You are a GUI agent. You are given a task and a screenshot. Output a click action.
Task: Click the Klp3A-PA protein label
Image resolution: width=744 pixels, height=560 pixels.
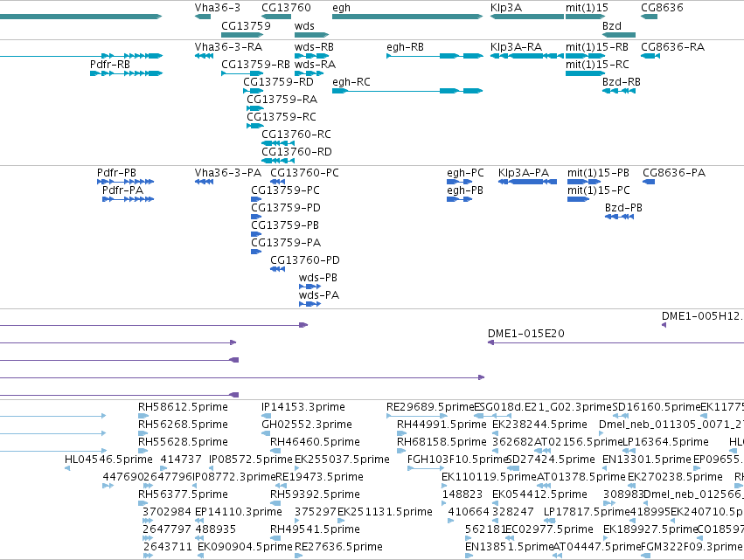(524, 173)
